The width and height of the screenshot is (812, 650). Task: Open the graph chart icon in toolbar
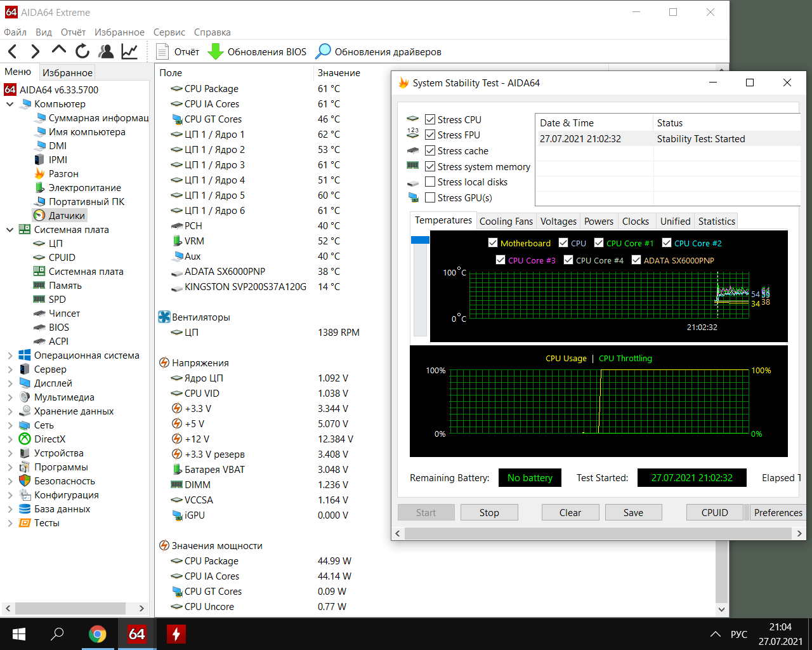pyautogui.click(x=129, y=51)
